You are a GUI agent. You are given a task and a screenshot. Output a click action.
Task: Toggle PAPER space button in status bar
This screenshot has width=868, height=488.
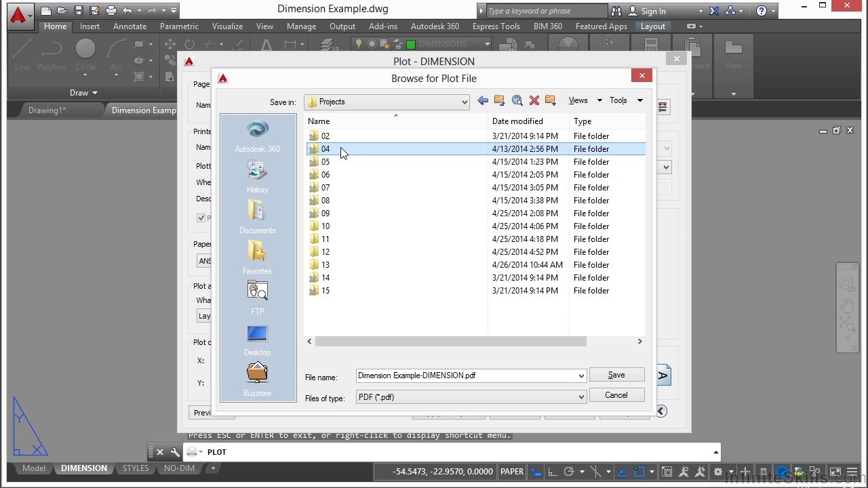pyautogui.click(x=512, y=472)
